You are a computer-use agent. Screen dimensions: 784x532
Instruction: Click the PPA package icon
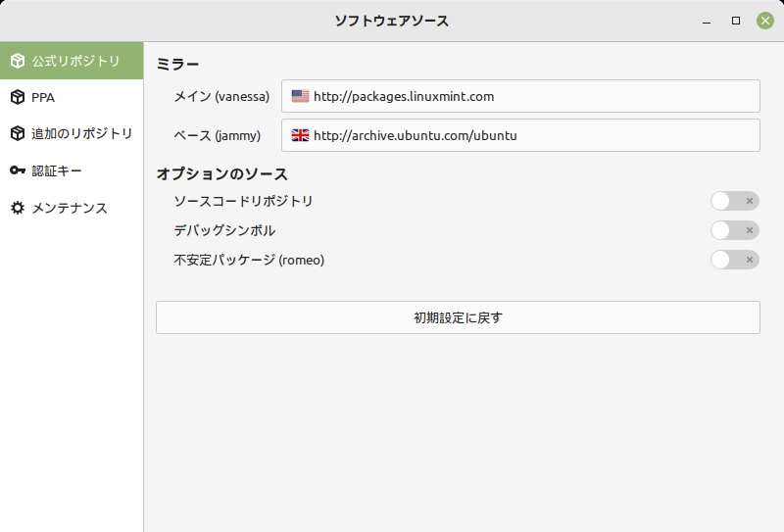click(x=18, y=97)
